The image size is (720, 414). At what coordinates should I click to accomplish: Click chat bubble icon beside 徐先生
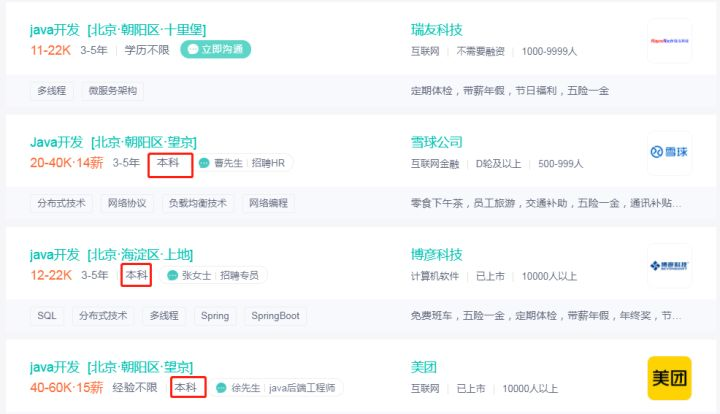point(221,387)
